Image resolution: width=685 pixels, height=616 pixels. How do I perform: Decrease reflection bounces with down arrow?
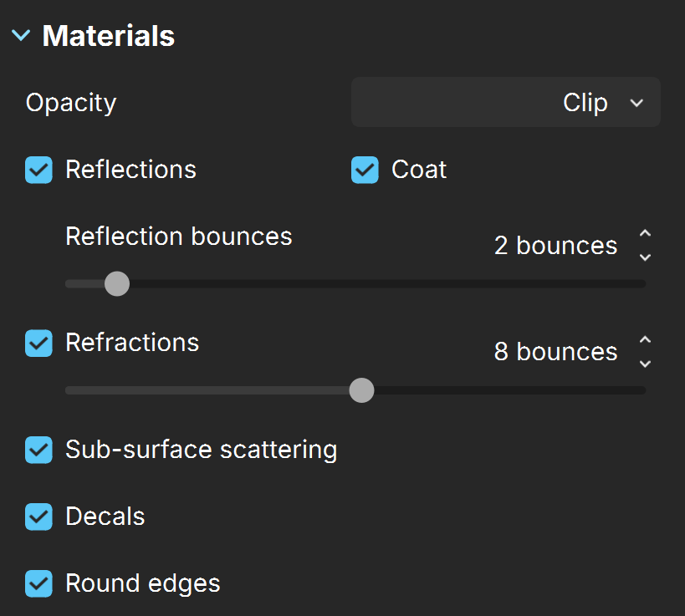(645, 257)
